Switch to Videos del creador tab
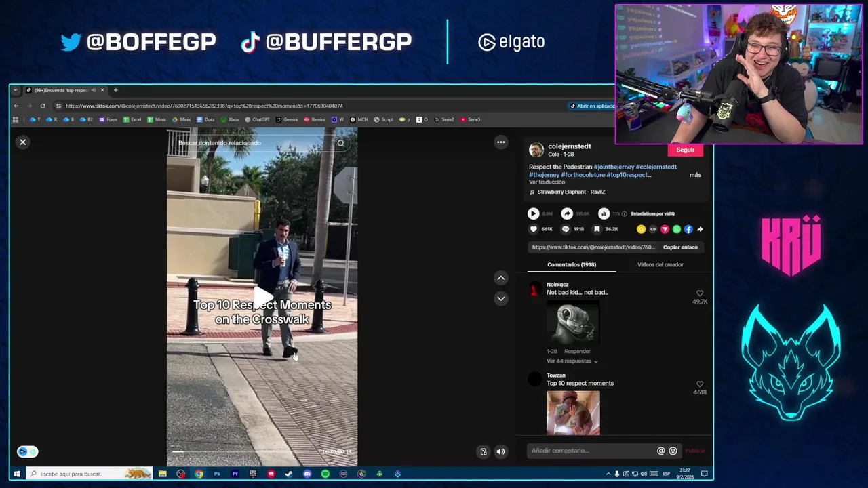The image size is (868, 488). coord(660,264)
